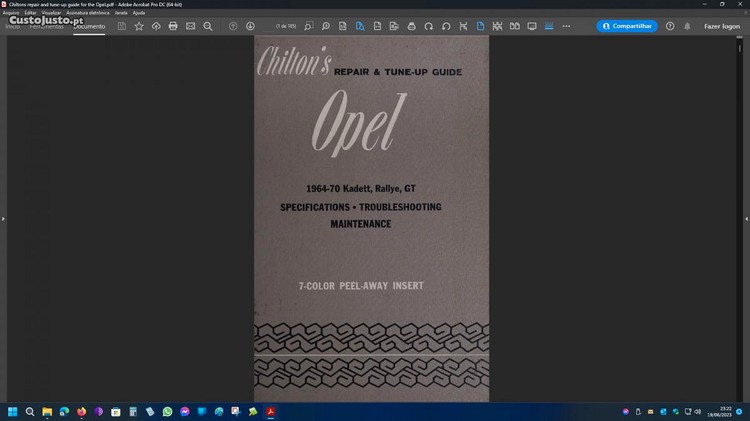The image size is (750, 421).
Task: Go to previous page with up arrow
Action: click(x=233, y=26)
